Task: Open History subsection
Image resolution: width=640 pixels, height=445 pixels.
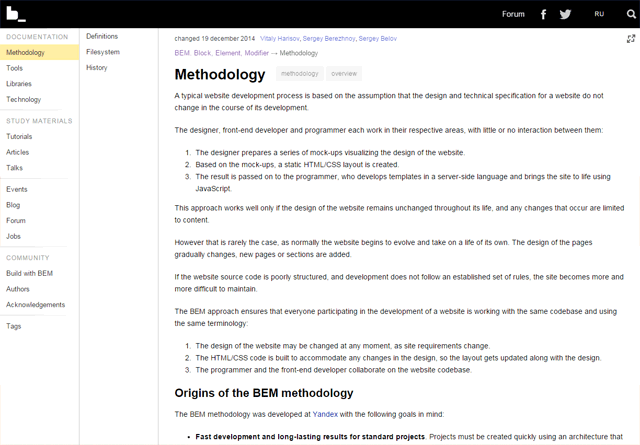Action: click(97, 67)
